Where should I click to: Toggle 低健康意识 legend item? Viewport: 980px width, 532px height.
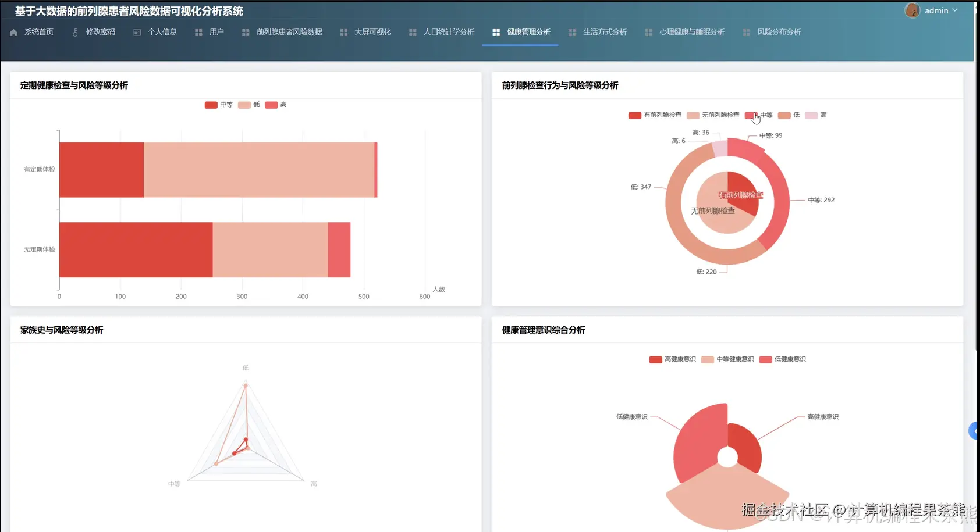(783, 359)
